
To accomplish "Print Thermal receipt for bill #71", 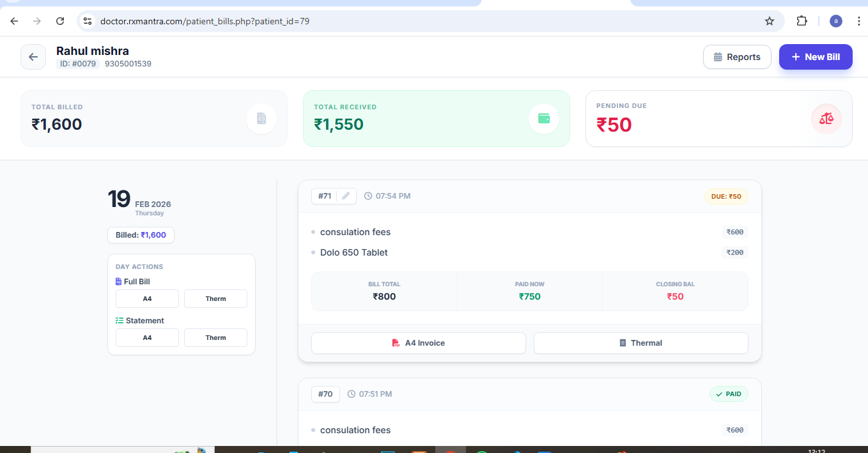I will coord(640,343).
